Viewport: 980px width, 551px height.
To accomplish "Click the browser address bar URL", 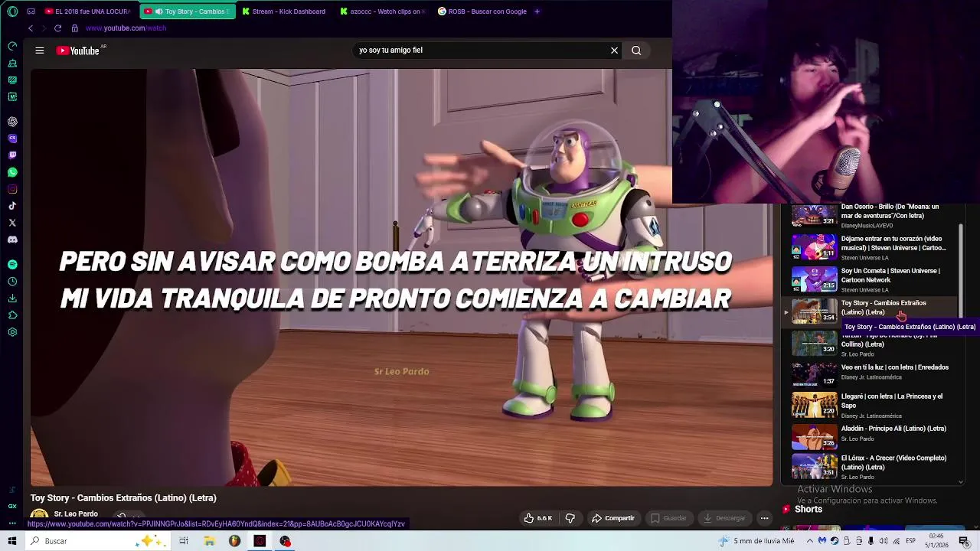I will click(126, 28).
